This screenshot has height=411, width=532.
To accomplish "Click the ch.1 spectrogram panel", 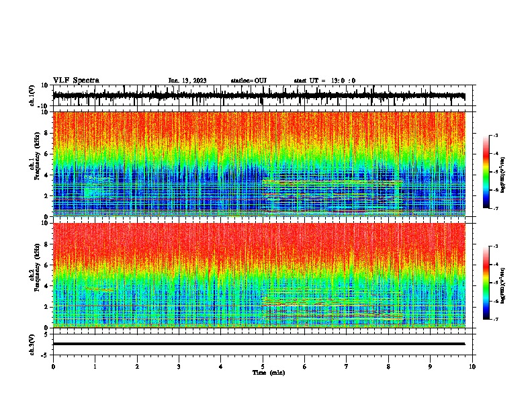I will 259,164.
